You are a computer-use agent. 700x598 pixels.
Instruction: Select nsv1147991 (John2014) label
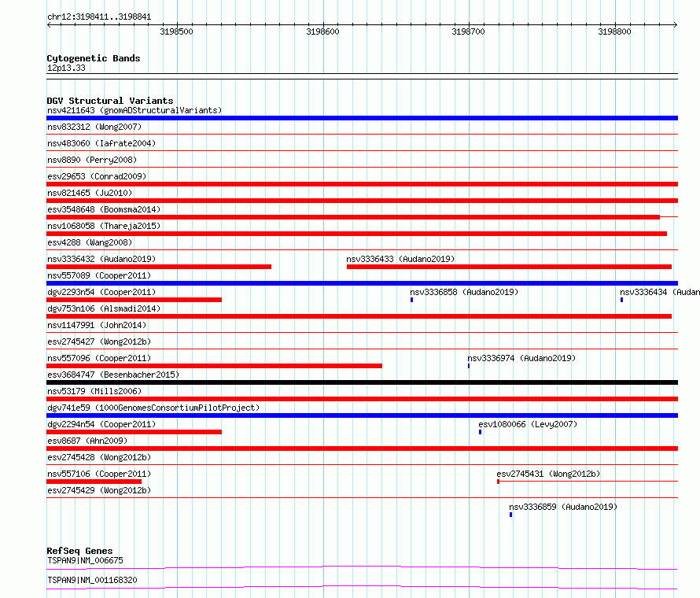pos(97,325)
